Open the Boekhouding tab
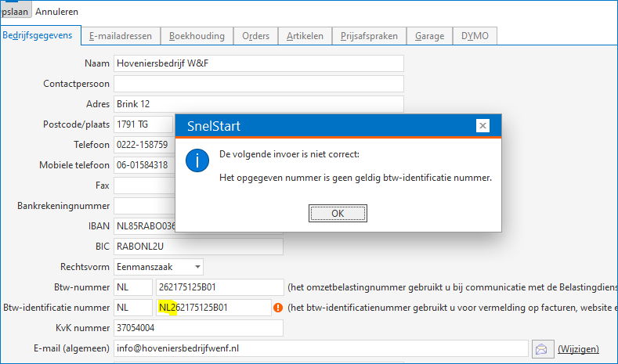Viewport: 618px width, 364px height. coord(197,36)
